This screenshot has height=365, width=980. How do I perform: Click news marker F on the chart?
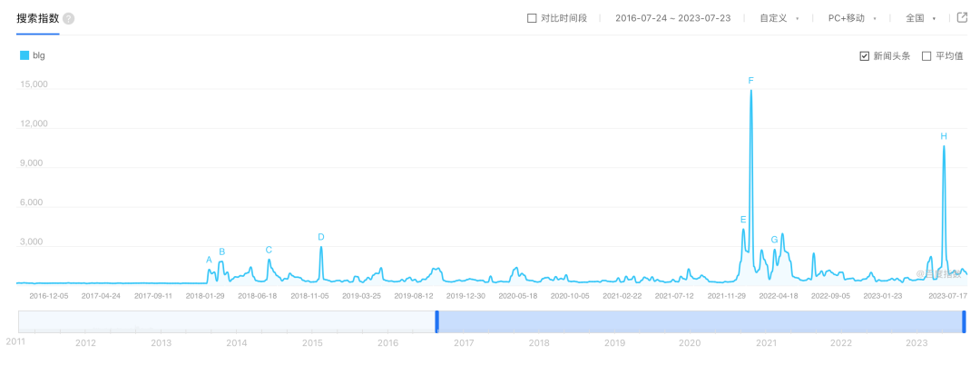(x=750, y=81)
